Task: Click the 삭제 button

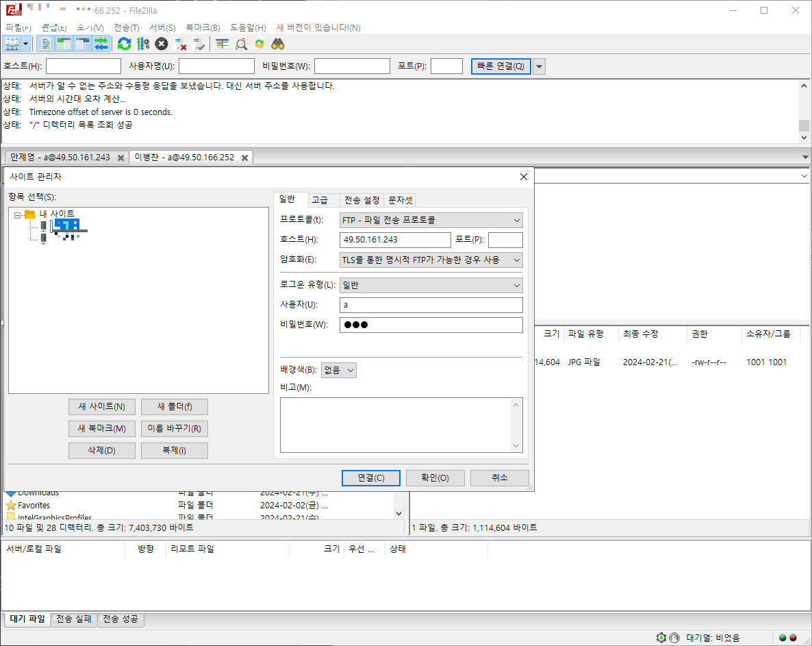Action: [x=101, y=450]
